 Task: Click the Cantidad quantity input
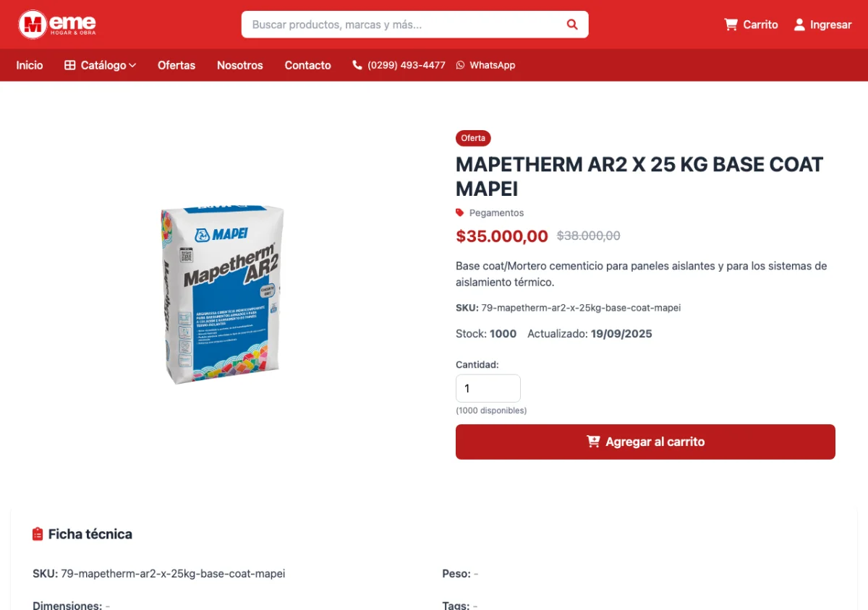[x=488, y=388]
